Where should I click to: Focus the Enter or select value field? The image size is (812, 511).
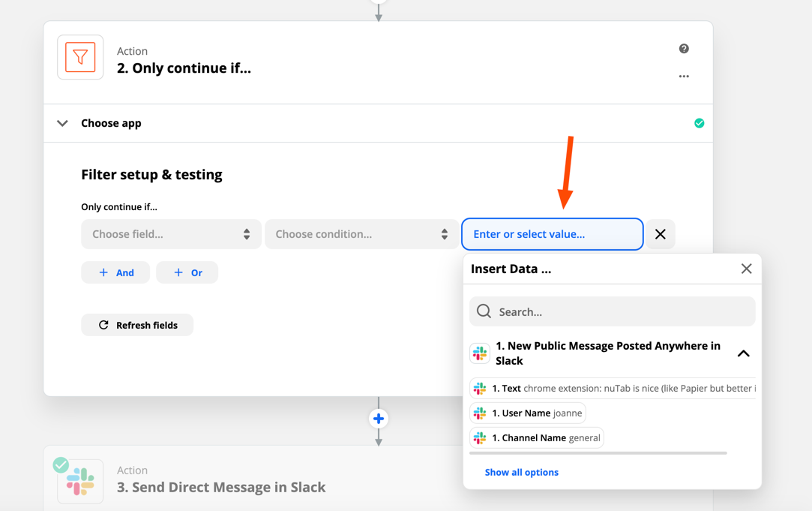pyautogui.click(x=553, y=234)
